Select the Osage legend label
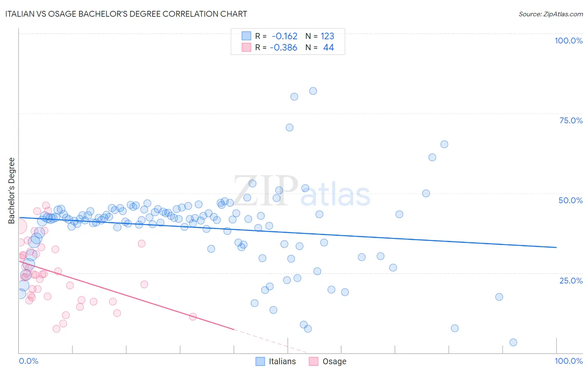Image resolution: width=588 pixels, height=373 pixels. 335,361
